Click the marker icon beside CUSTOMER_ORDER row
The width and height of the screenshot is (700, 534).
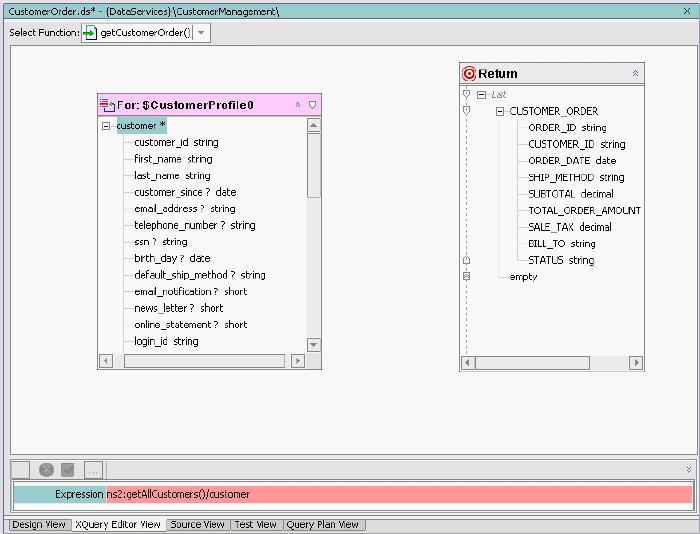pos(467,110)
